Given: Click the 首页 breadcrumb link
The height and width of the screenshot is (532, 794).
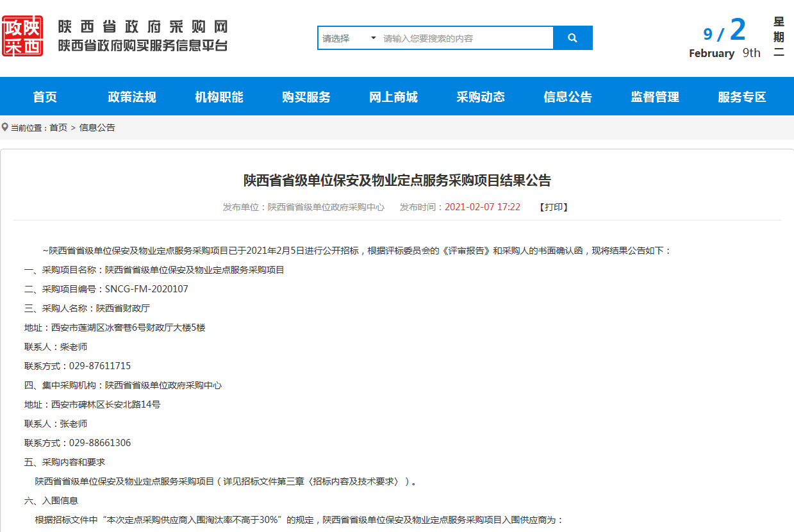Looking at the screenshot, I should pos(58,128).
